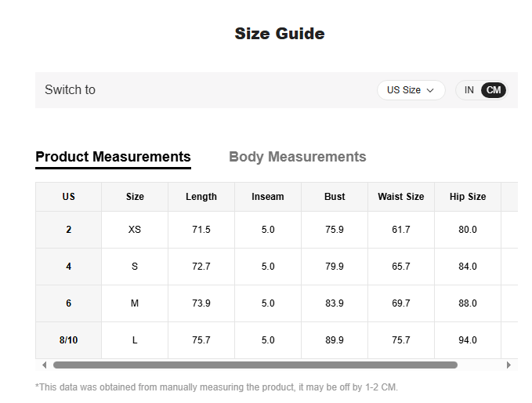This screenshot has height=403, width=532.
Task: Click waist value 61.7
Action: click(401, 230)
